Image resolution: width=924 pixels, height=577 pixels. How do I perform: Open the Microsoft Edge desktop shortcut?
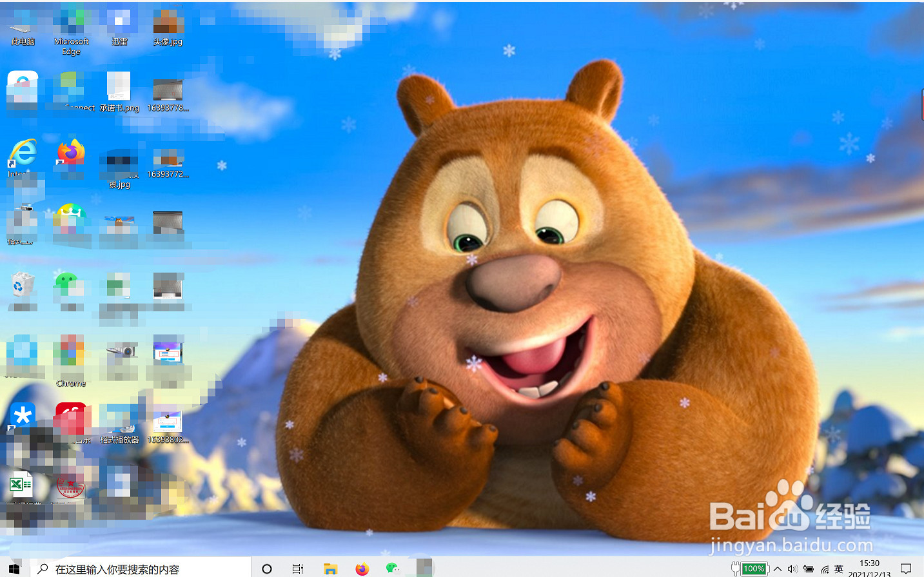coord(71,31)
